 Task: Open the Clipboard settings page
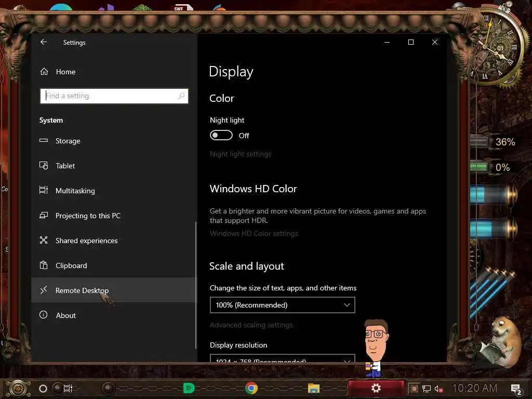click(x=114, y=265)
